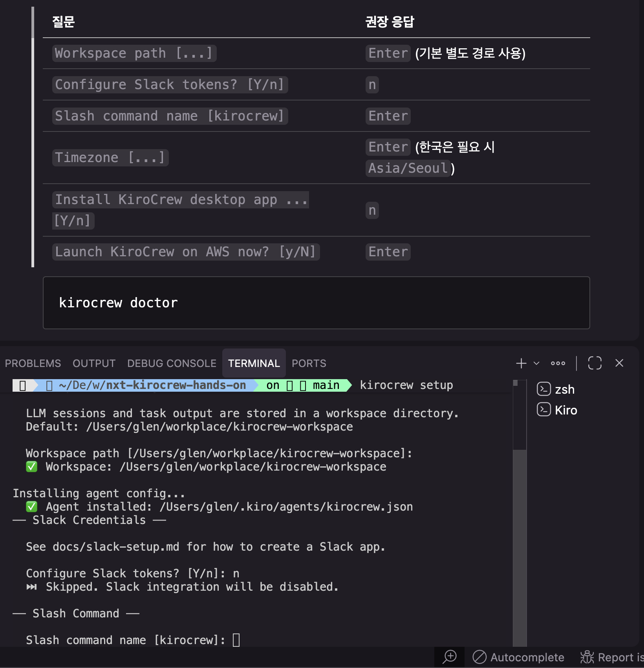Click the 'main' git branch prompt segment
The height and width of the screenshot is (668, 644).
point(326,385)
